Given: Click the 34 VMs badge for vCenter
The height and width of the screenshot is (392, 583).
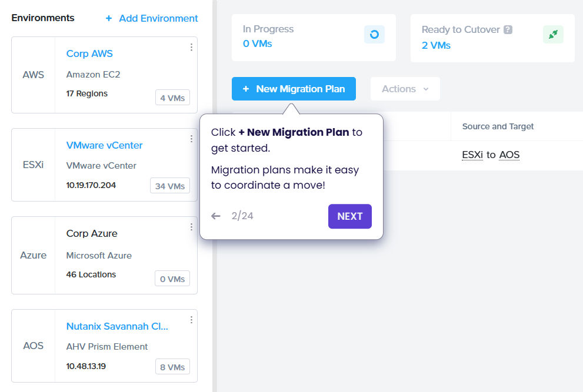Looking at the screenshot, I should (169, 186).
